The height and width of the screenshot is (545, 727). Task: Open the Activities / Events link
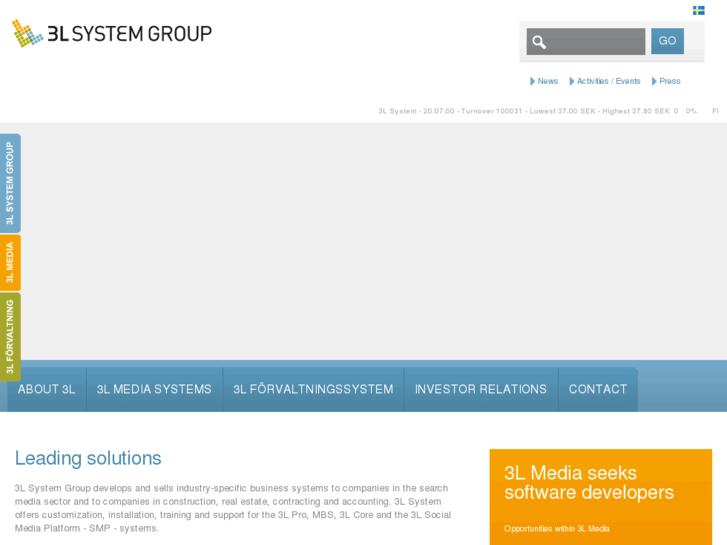pyautogui.click(x=608, y=81)
